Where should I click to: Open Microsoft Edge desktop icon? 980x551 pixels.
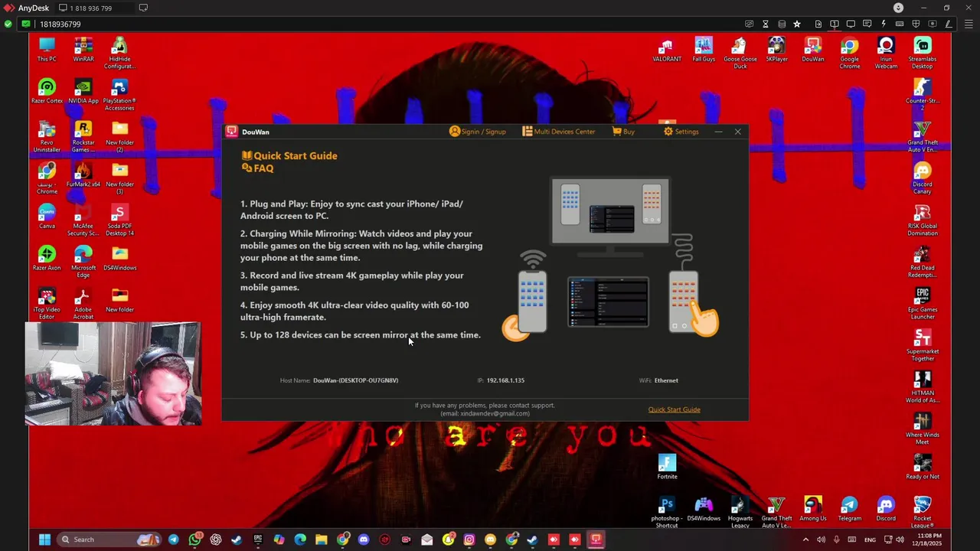tap(83, 262)
